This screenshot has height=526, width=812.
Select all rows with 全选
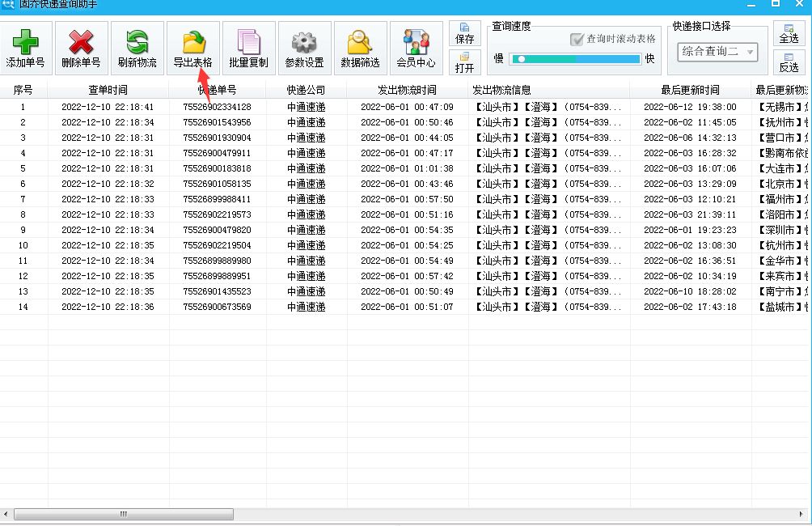pos(789,33)
